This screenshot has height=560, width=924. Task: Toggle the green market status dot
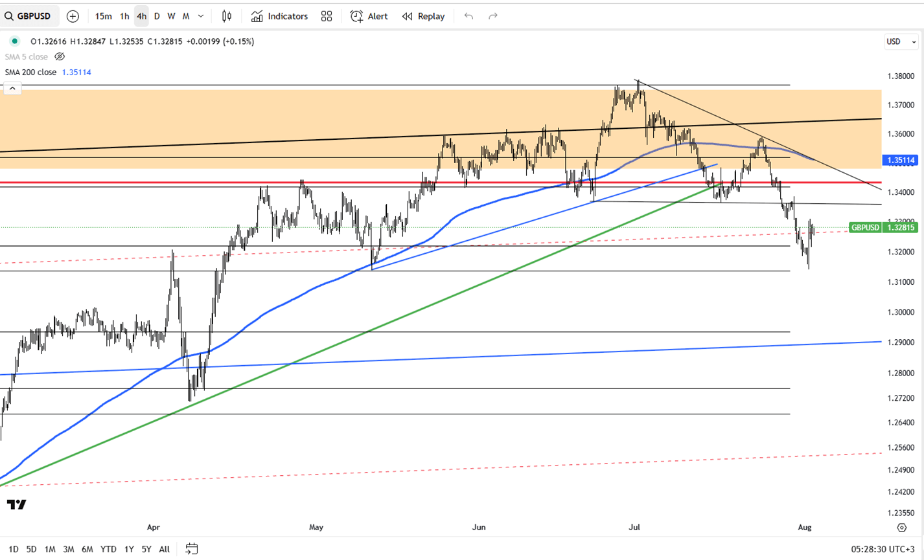click(x=15, y=41)
